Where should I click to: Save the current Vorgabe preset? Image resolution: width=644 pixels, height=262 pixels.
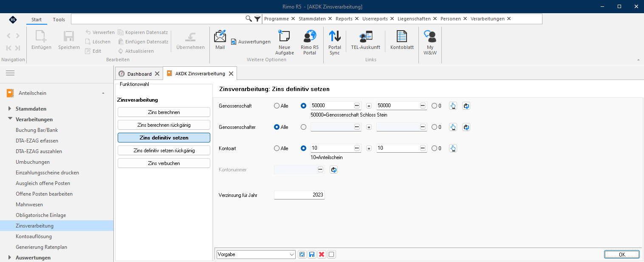[x=312, y=254]
